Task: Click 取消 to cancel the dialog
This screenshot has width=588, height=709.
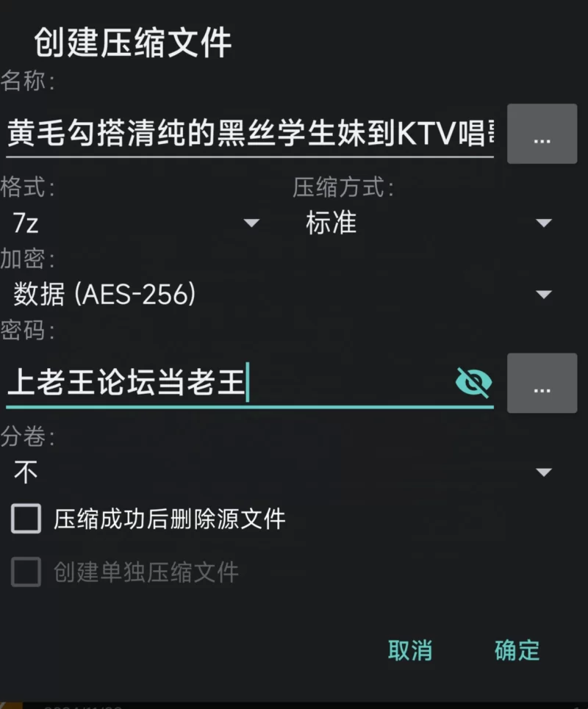Action: [x=410, y=650]
